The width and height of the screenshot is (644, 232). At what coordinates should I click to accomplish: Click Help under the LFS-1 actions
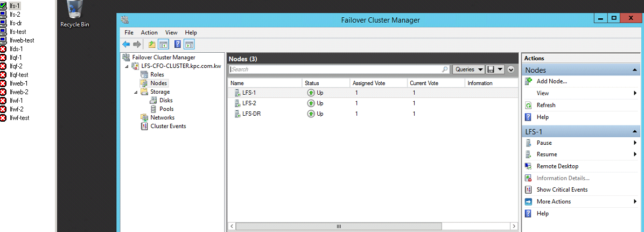click(543, 214)
